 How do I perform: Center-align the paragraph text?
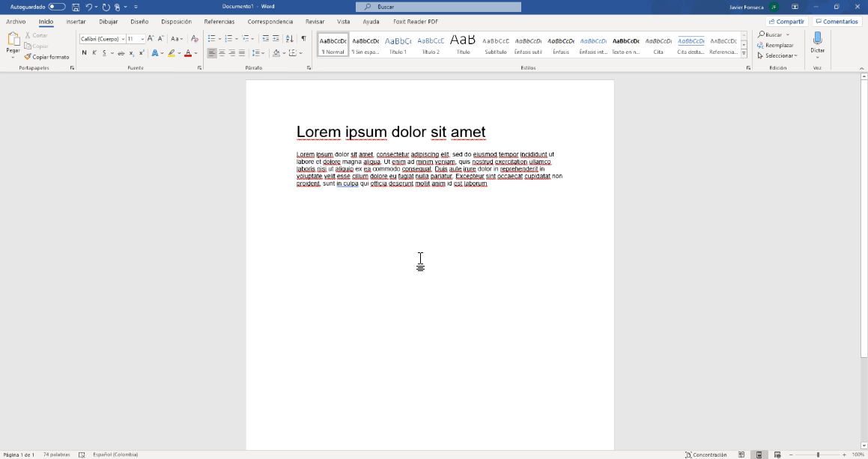[222, 53]
